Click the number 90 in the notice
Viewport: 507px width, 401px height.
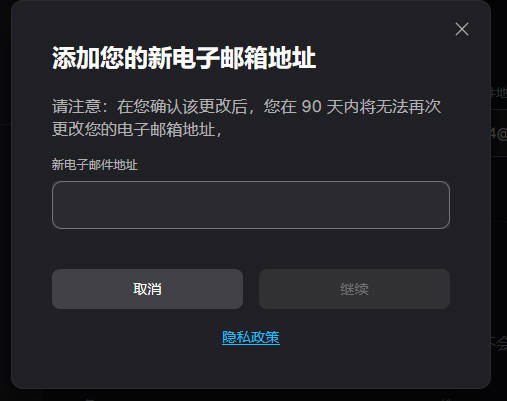click(x=311, y=107)
